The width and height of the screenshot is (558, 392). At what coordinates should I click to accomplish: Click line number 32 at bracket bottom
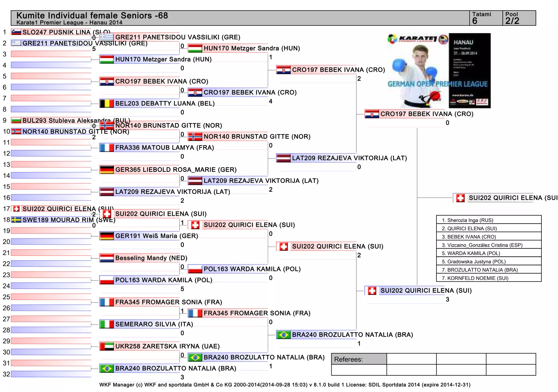[x=7, y=374]
